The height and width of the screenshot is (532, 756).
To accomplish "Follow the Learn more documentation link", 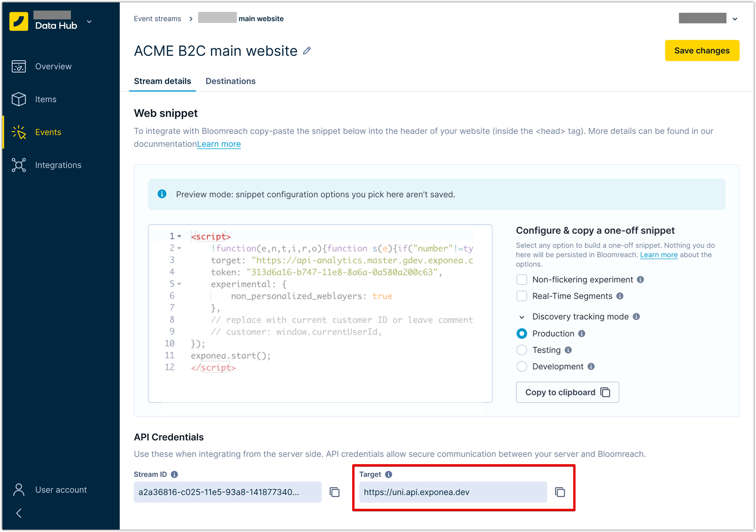I will [219, 144].
